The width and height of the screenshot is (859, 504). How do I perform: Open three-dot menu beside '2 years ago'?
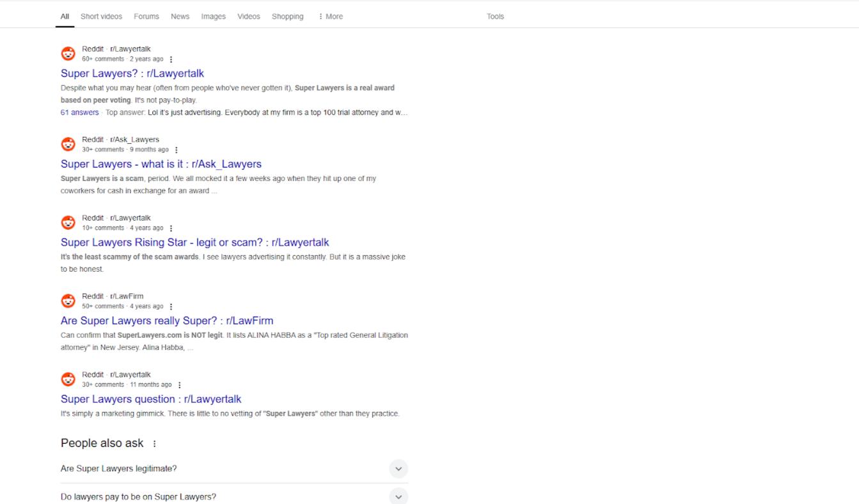(171, 59)
